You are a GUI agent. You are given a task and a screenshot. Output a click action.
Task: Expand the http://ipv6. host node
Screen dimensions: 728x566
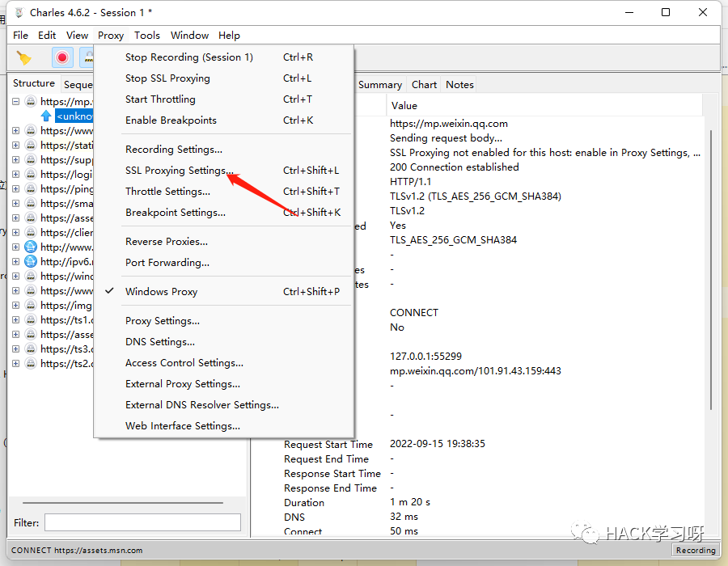click(16, 262)
